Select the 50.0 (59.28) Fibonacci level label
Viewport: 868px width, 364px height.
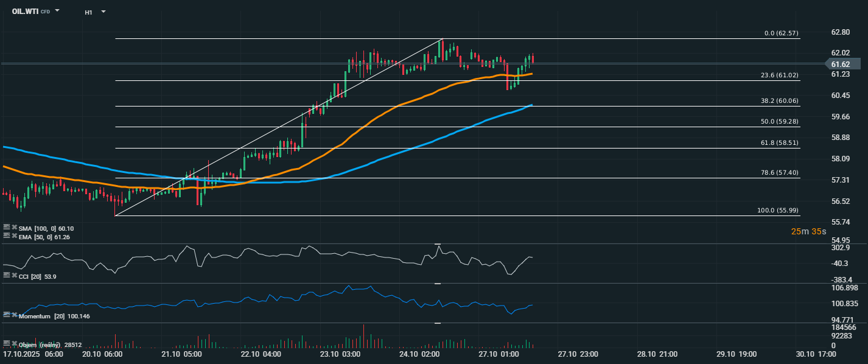(779, 122)
